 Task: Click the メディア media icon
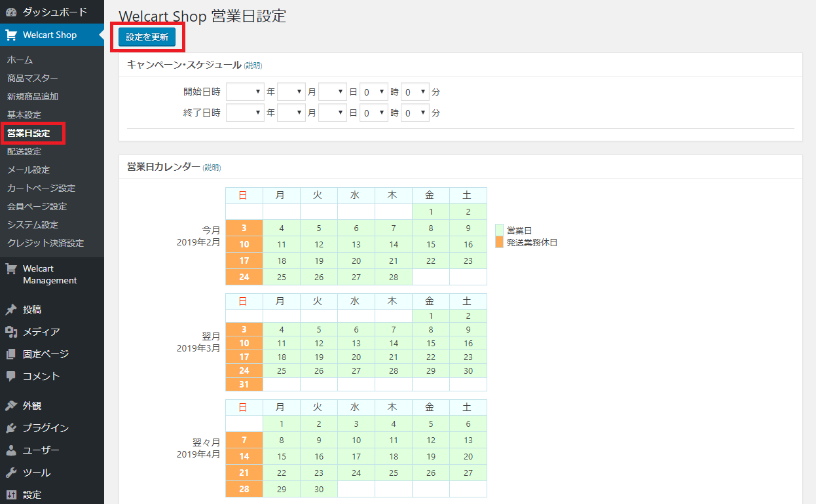coord(11,332)
